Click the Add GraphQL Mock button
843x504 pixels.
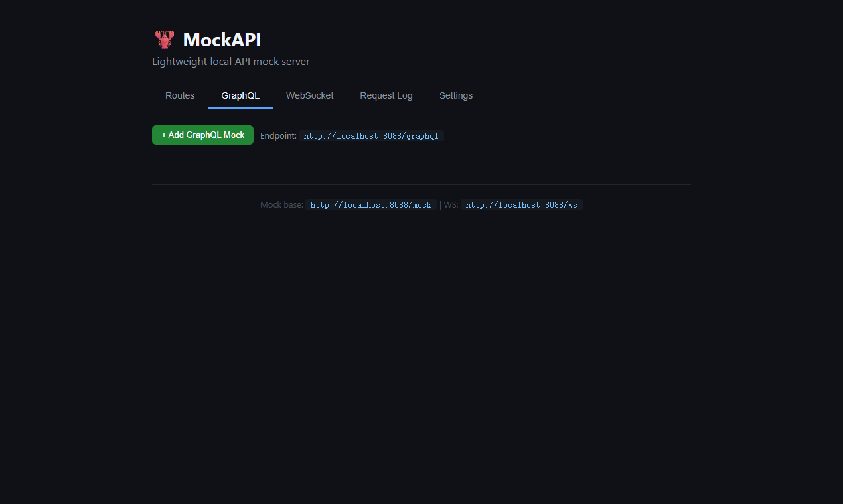tap(202, 135)
